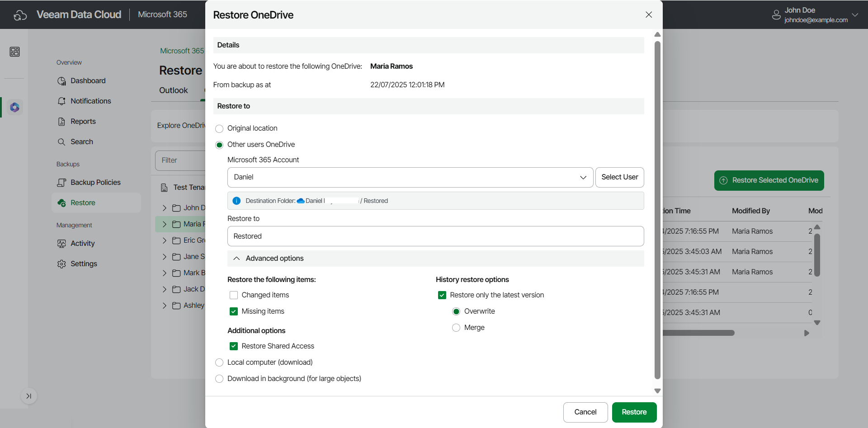Open the app grid icon in left rail
Image resolution: width=868 pixels, height=428 pixels.
pyautogui.click(x=14, y=52)
